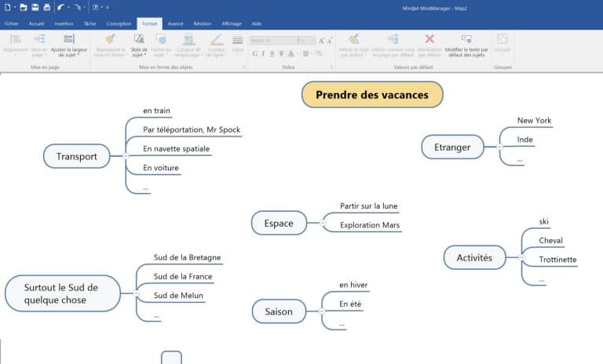
Task: Toggle italic font formatting
Action: tap(263, 53)
